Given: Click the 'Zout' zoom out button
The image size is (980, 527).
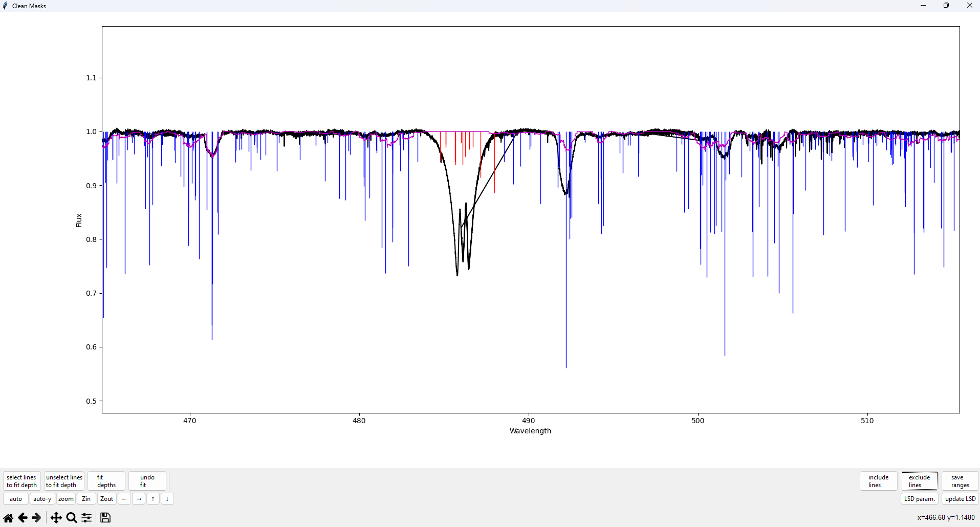Looking at the screenshot, I should (107, 499).
